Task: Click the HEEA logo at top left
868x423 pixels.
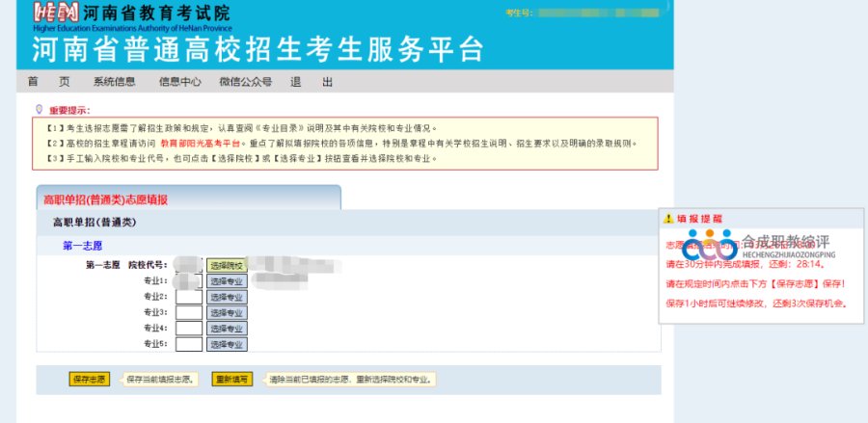Action: tap(55, 13)
